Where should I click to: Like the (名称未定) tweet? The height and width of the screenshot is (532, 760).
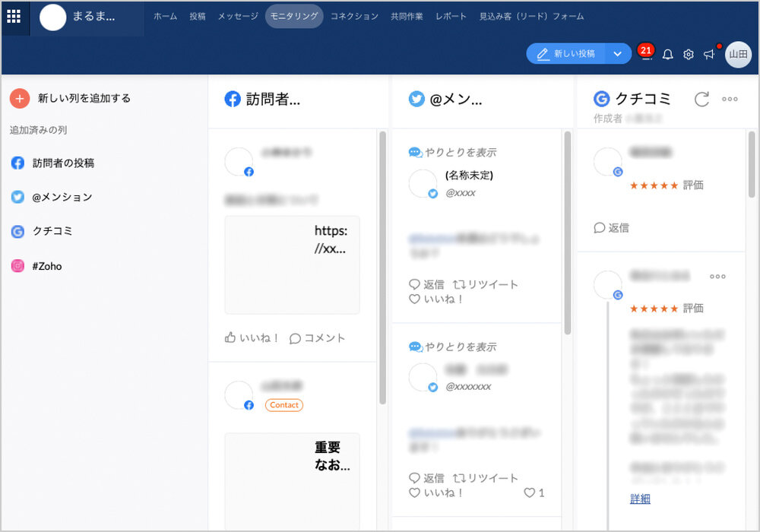[435, 299]
